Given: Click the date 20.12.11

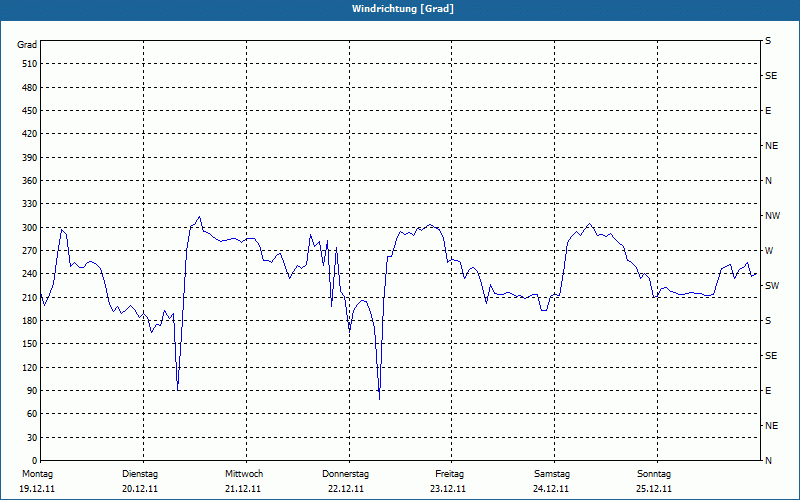Looking at the screenshot, I should [140, 489].
